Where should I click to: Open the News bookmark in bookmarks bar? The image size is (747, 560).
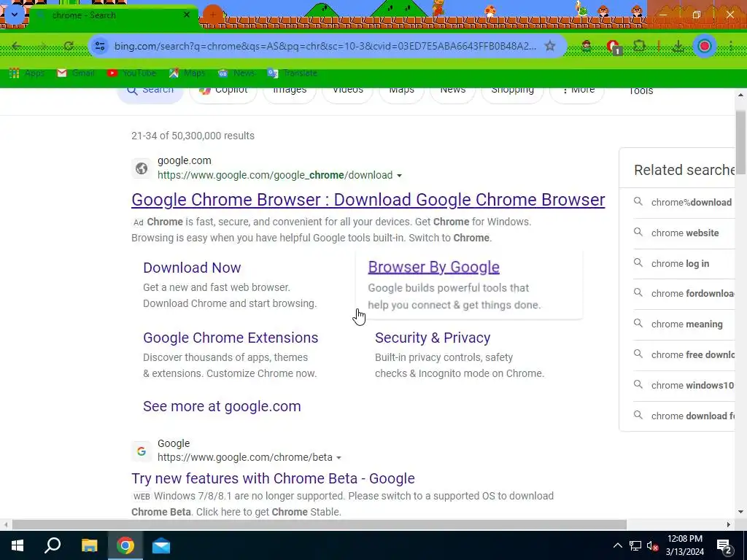pos(236,73)
